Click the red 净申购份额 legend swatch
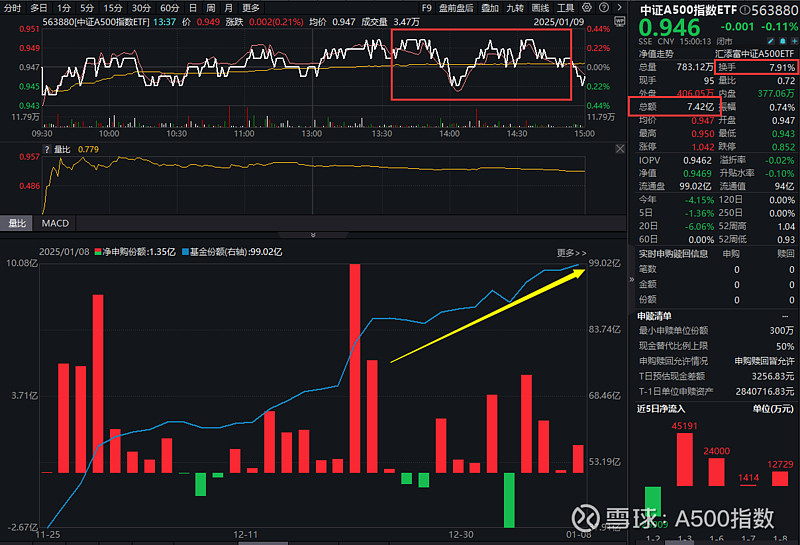Screen dimensions: 800x545 [x=98, y=252]
